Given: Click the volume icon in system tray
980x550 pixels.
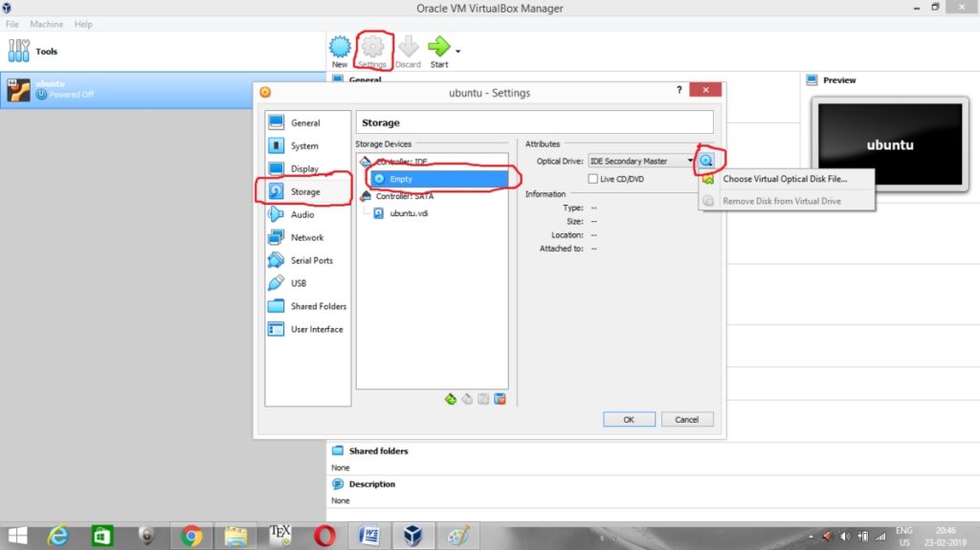Looking at the screenshot, I should [845, 537].
